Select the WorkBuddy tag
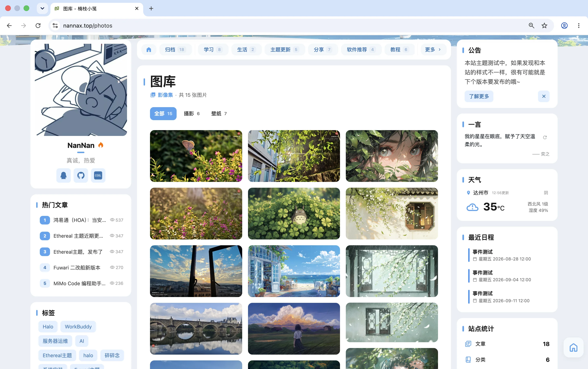The image size is (588, 369). tap(78, 327)
